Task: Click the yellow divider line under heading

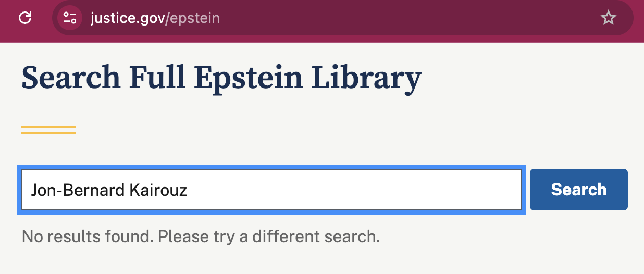Action: tap(48, 129)
